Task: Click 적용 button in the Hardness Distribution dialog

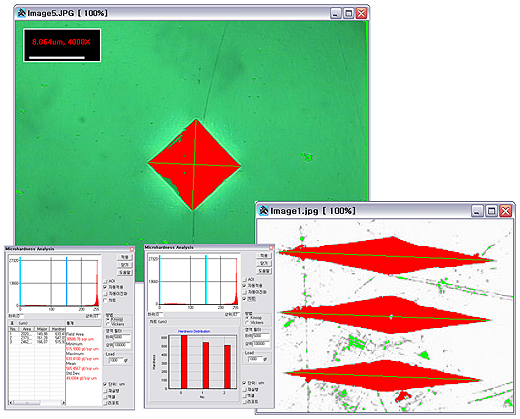Action: pyautogui.click(x=264, y=256)
